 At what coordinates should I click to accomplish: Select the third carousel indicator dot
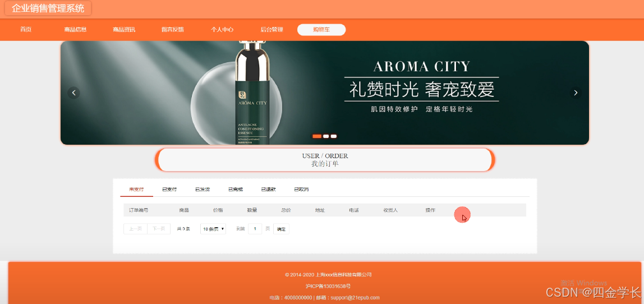[333, 136]
